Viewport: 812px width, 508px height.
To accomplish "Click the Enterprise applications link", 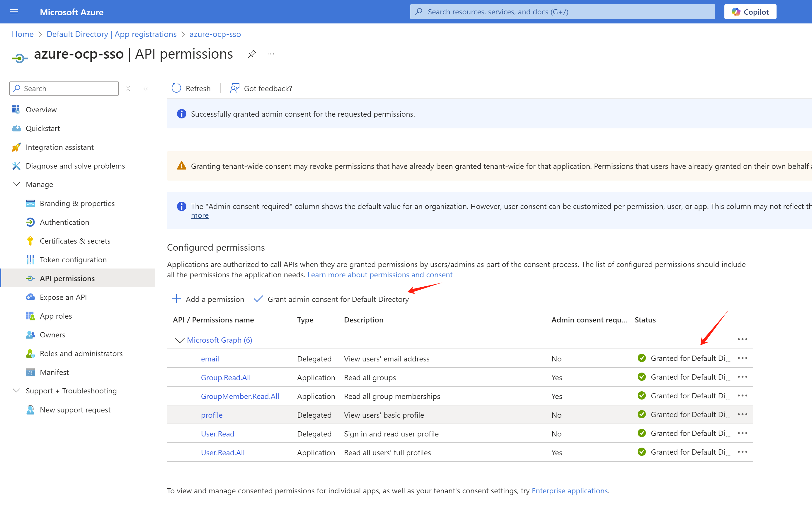I will click(x=570, y=490).
